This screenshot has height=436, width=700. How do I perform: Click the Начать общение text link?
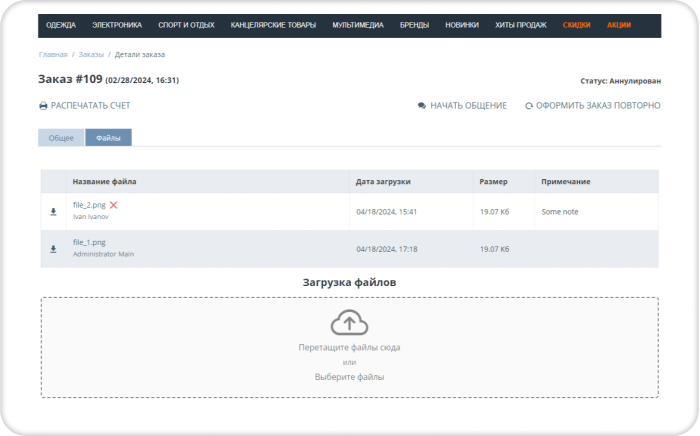click(469, 106)
